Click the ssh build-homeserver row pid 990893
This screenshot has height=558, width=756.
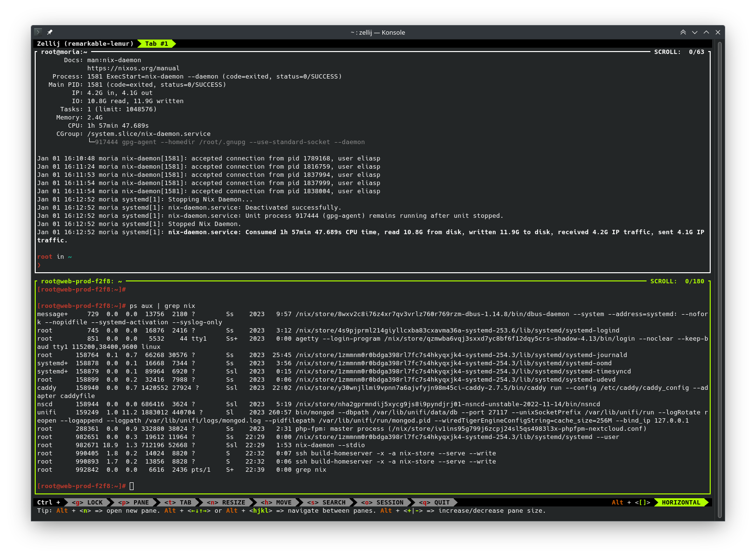(267, 462)
